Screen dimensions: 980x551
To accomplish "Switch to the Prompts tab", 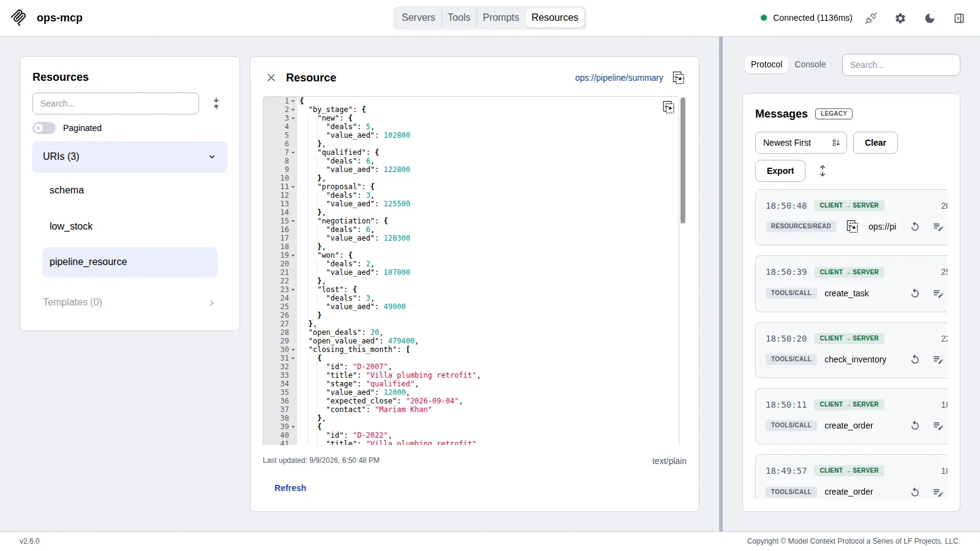I will pos(500,18).
